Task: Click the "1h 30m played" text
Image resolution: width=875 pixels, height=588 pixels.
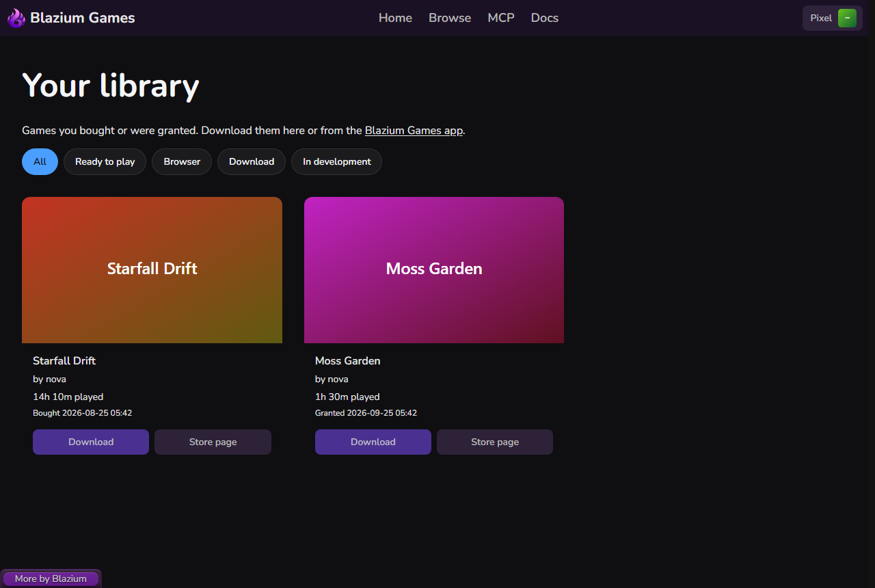Action: point(347,397)
